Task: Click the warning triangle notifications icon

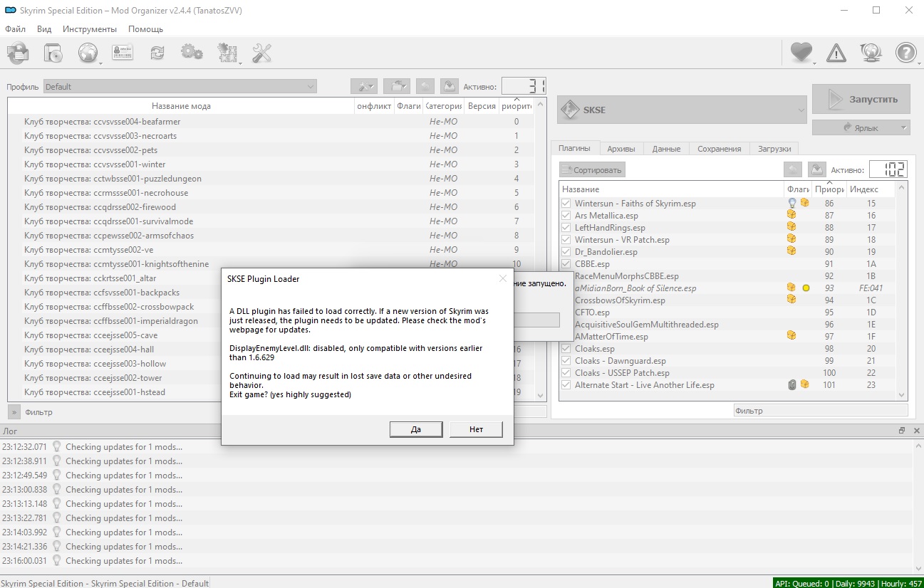Action: point(836,53)
